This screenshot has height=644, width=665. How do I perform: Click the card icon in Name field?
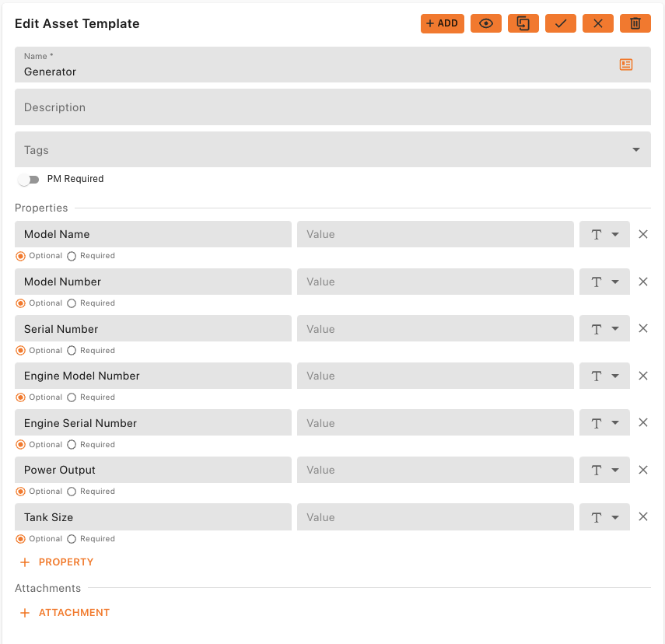[626, 65]
